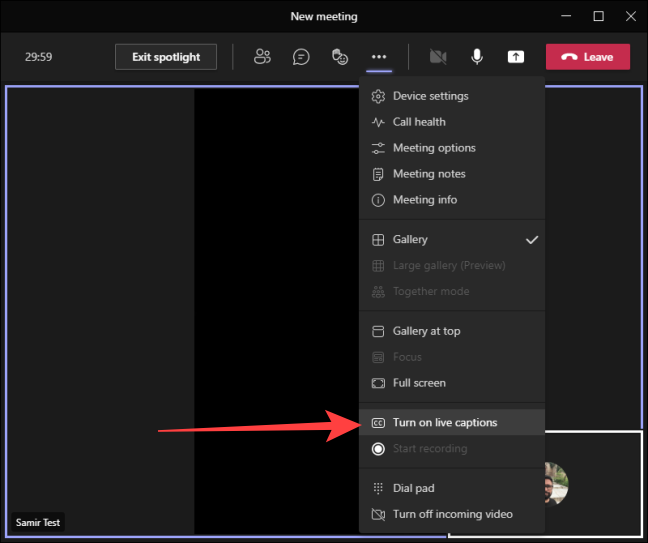Click the Meeting info icon
648x543 pixels.
[378, 200]
